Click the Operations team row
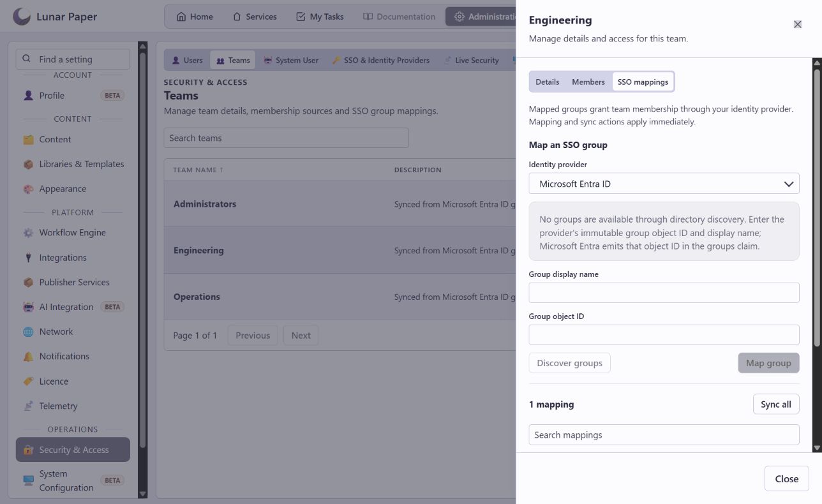Viewport: 822px width, 504px height. click(340, 297)
